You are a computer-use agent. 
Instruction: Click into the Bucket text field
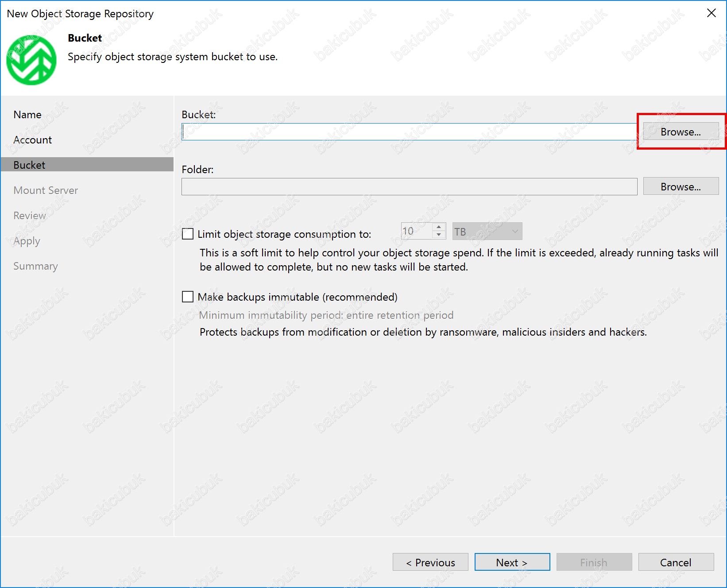(x=409, y=132)
